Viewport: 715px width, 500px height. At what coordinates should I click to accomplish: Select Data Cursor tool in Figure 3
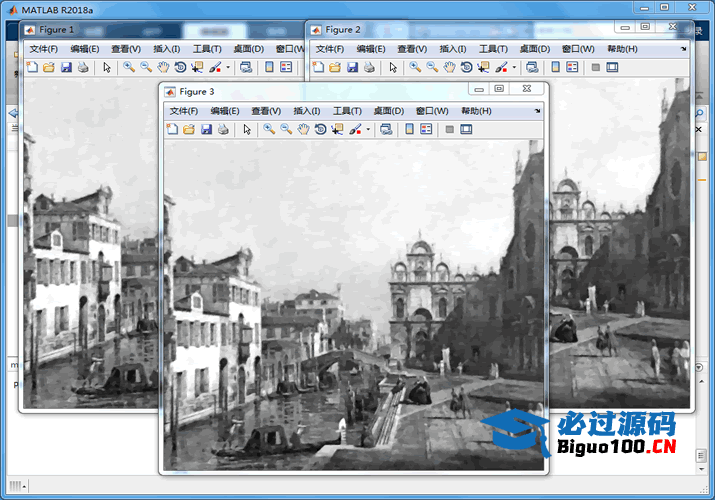click(337, 129)
